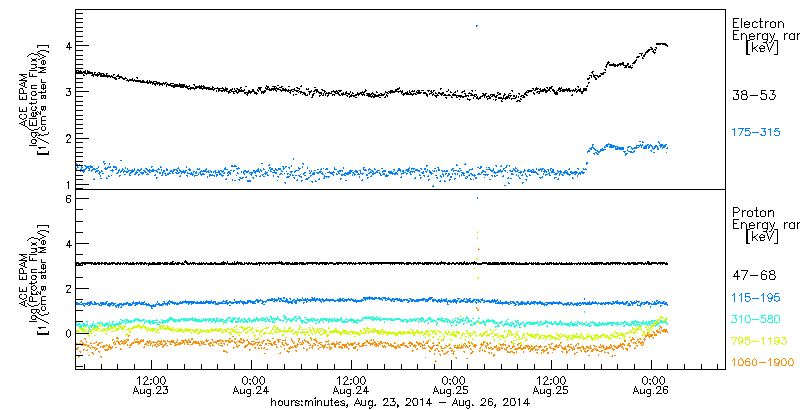The height and width of the screenshot is (410, 800).
Task: Click the orange 1060-1900 proton legend label
Action: coord(763,363)
